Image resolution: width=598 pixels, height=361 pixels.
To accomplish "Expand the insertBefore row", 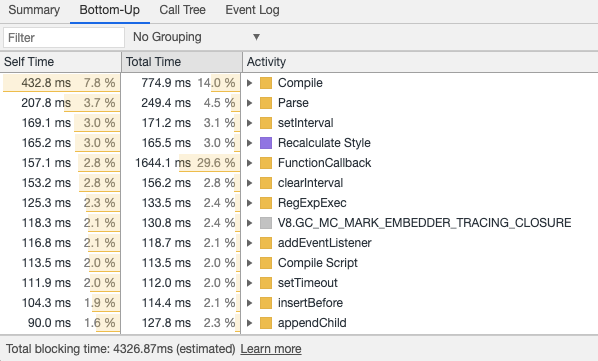I will point(249,303).
